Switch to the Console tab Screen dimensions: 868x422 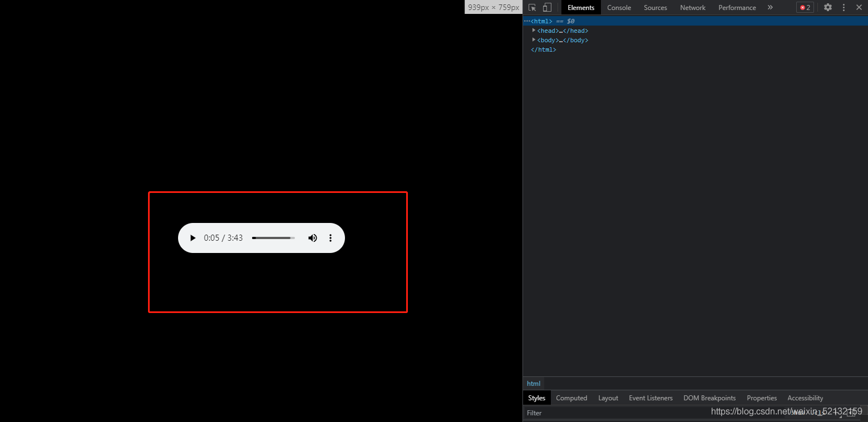[x=619, y=7]
